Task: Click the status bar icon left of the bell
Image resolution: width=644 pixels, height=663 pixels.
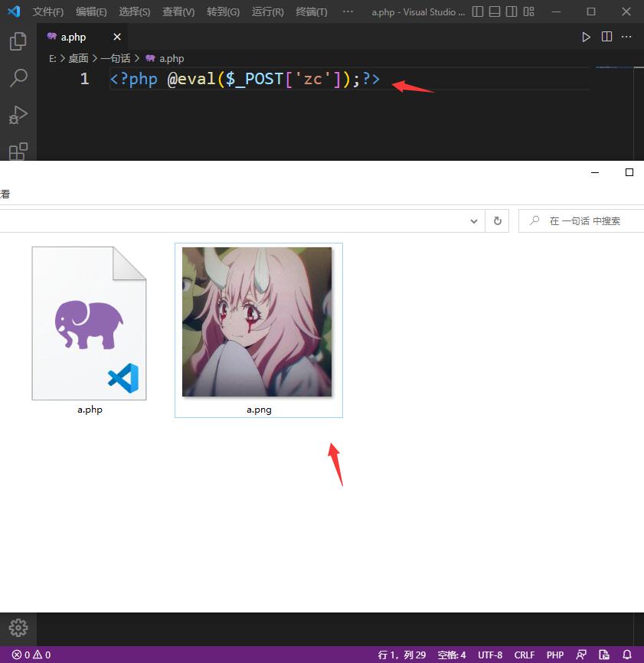Action: point(604,655)
